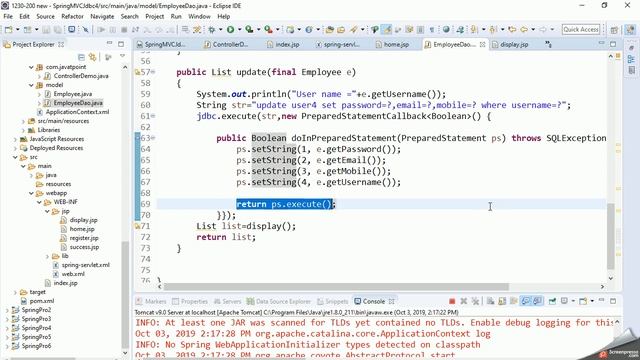Viewport: 640px width, 360px height.
Task: Click the web browser globe icon
Action: tap(446, 29)
